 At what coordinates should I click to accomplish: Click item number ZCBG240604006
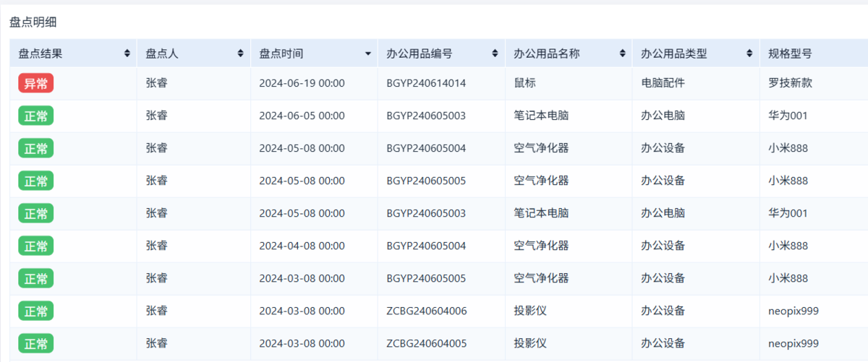(x=426, y=311)
